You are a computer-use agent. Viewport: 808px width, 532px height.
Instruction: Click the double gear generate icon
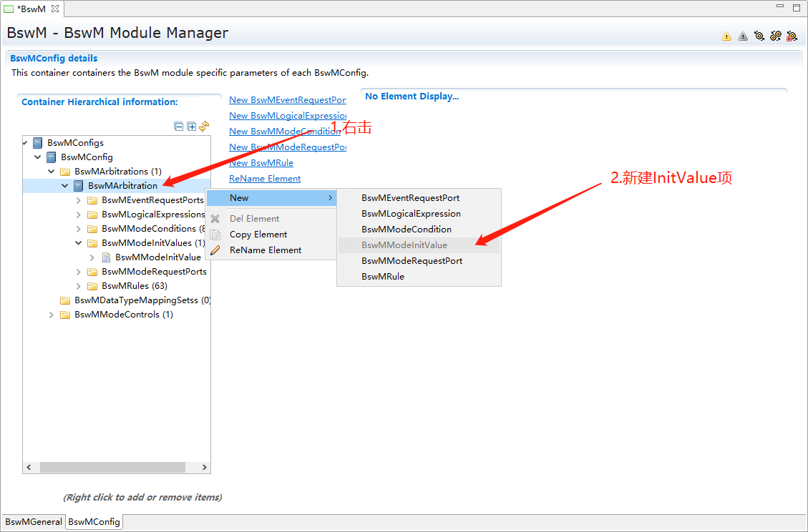coord(775,36)
